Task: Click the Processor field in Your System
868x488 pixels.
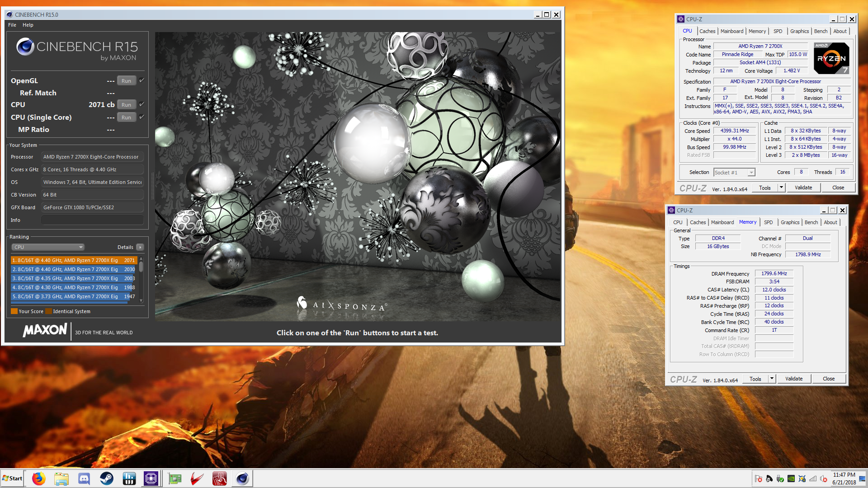Action: click(92, 157)
